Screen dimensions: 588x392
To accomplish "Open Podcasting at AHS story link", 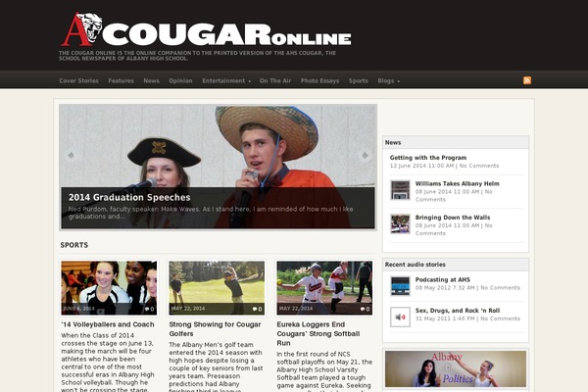I will 443,279.
